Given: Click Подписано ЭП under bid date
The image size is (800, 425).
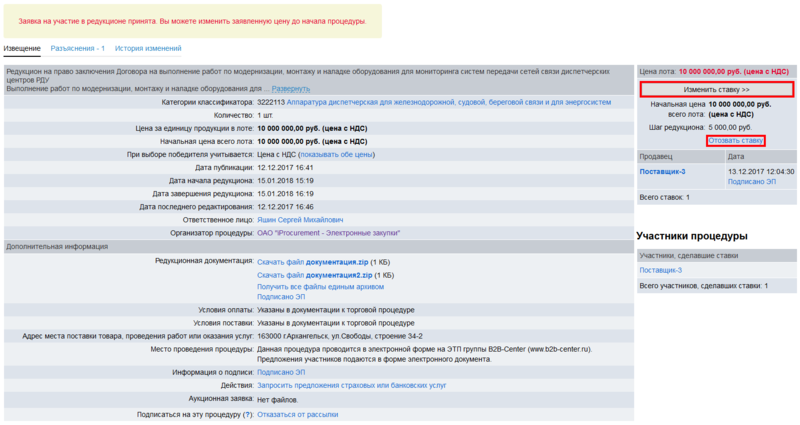Looking at the screenshot, I should pyautogui.click(x=751, y=181).
